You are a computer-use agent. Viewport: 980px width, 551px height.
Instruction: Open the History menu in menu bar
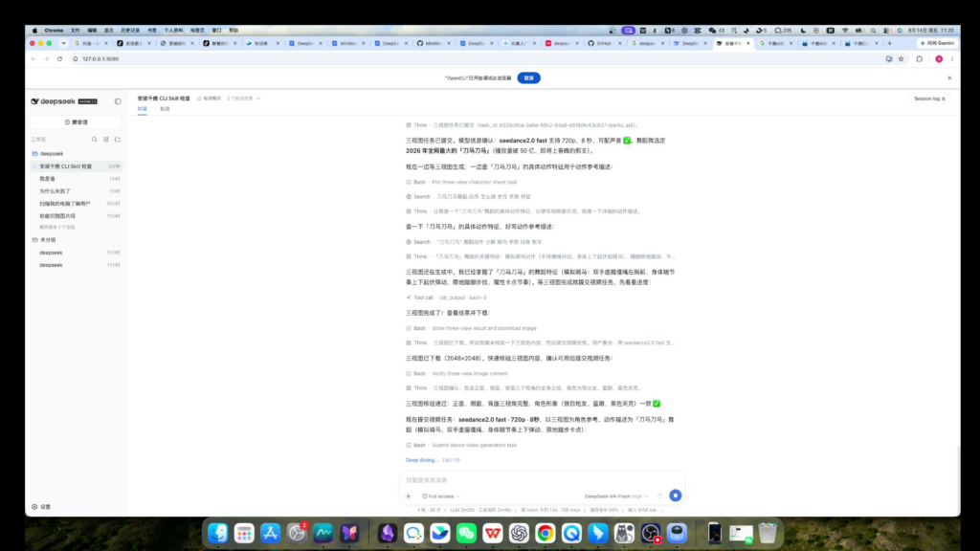(x=130, y=30)
